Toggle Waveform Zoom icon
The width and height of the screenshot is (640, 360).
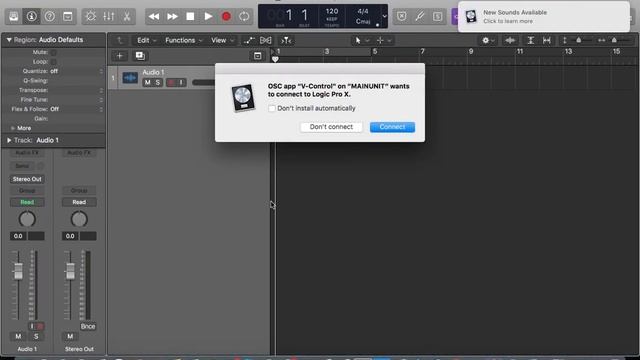click(x=510, y=40)
